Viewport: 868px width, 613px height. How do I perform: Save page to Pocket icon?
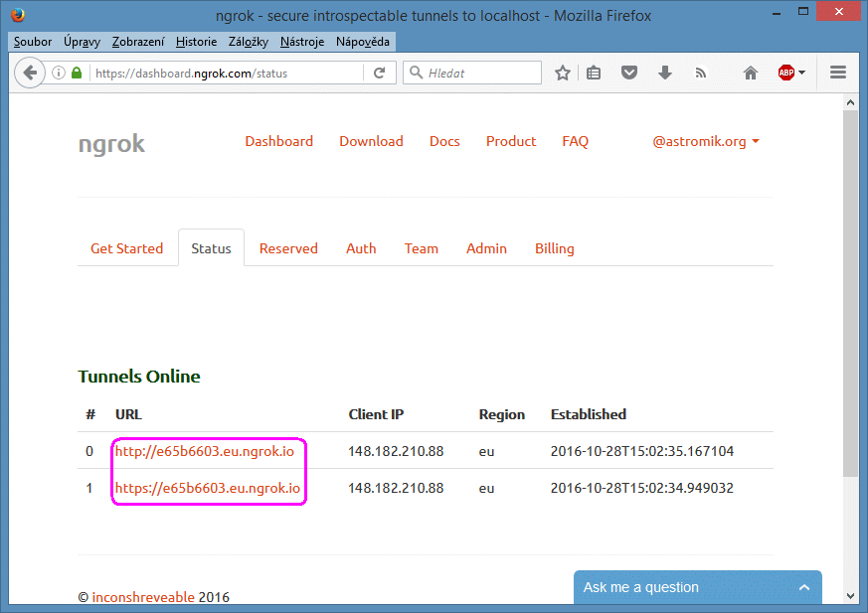pyautogui.click(x=629, y=73)
